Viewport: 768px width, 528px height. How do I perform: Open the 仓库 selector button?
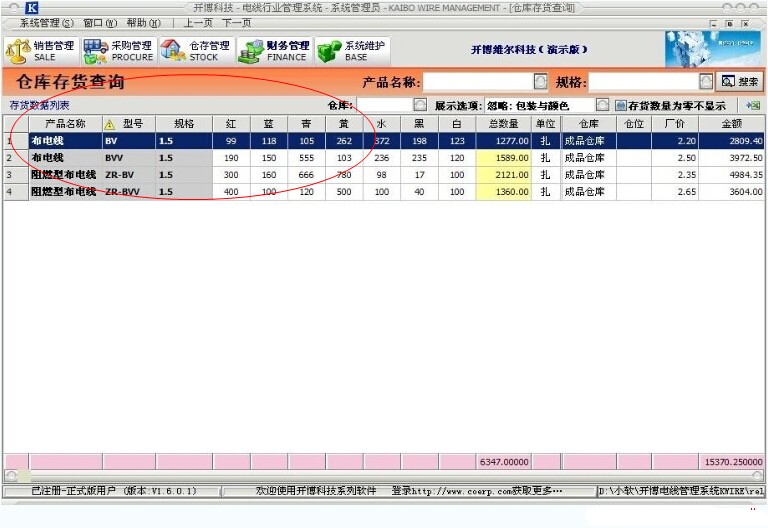click(x=420, y=105)
